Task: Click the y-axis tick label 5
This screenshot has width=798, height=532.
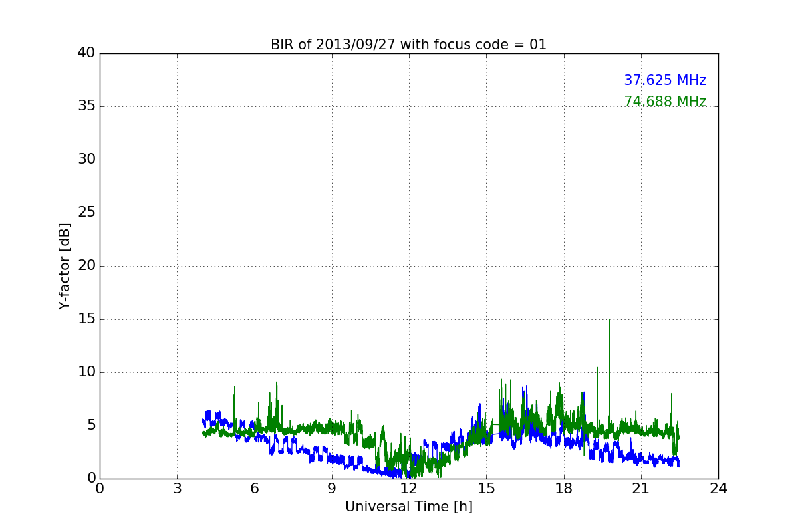Action: 91,426
